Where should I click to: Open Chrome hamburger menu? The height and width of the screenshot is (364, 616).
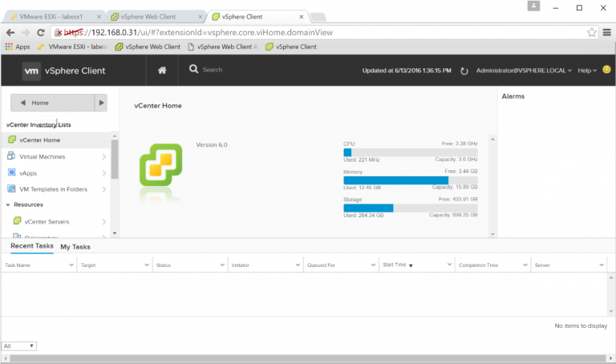[607, 32]
